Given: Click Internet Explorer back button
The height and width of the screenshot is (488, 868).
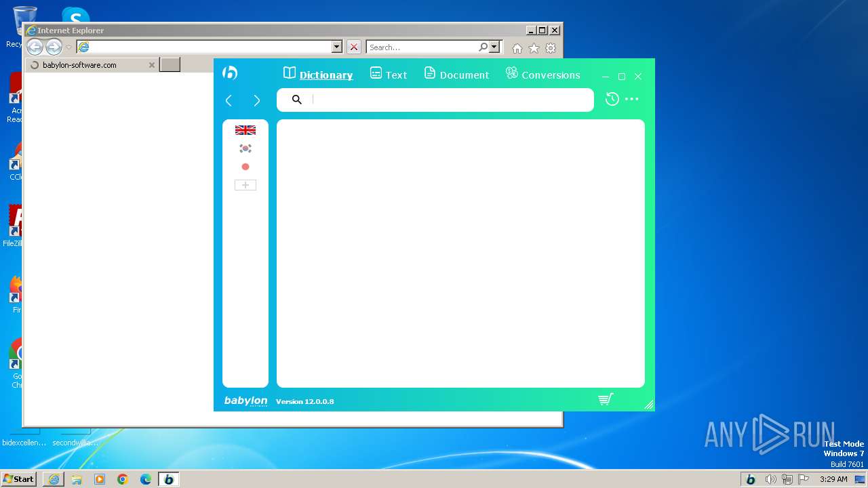Looking at the screenshot, I should click(x=35, y=47).
